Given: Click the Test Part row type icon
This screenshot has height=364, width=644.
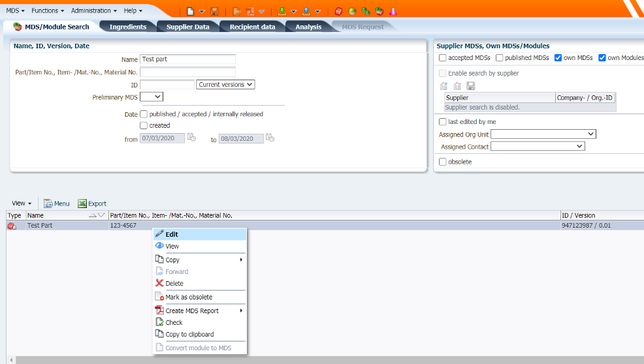Looking at the screenshot, I should tap(12, 226).
